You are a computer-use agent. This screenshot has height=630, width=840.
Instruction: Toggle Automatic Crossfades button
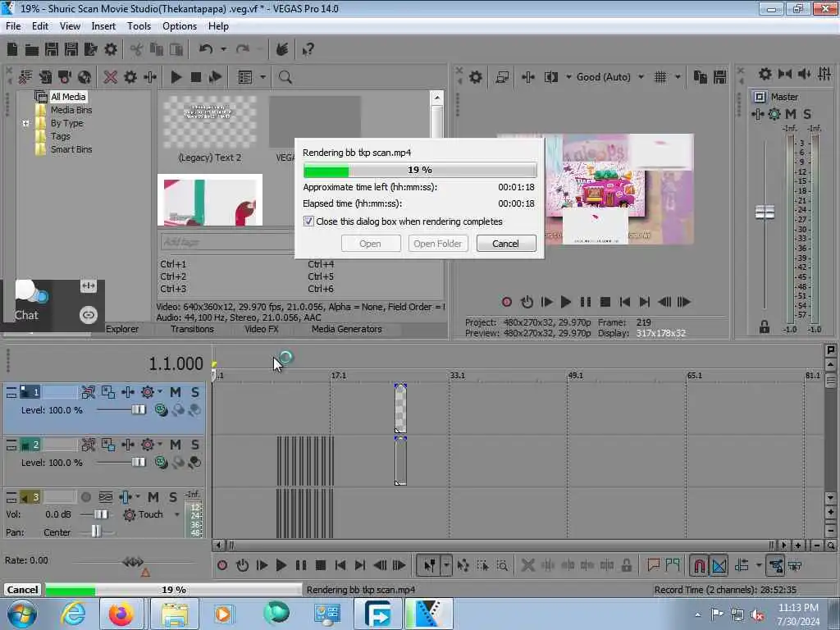point(719,565)
